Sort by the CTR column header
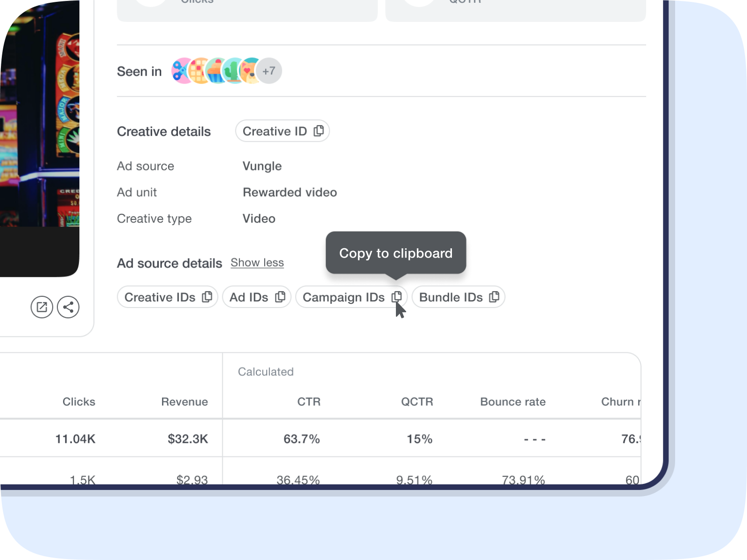Viewport: 747px width, 560px height. tap(309, 402)
